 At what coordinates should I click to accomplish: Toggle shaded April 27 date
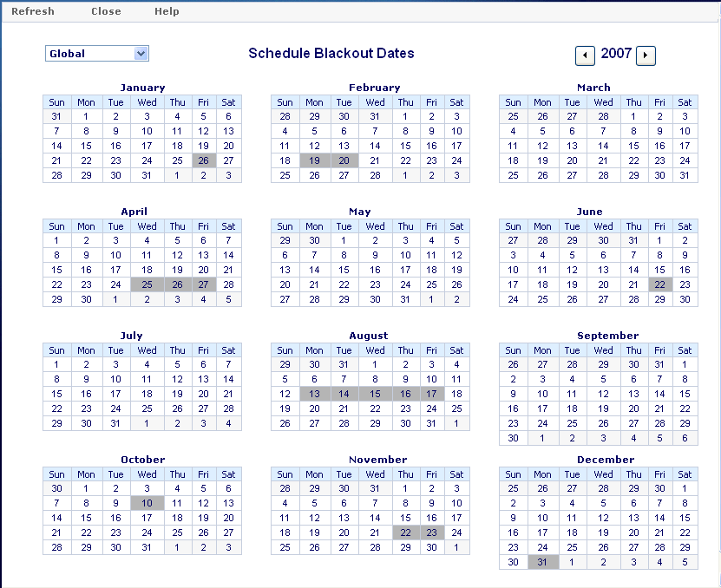[204, 284]
